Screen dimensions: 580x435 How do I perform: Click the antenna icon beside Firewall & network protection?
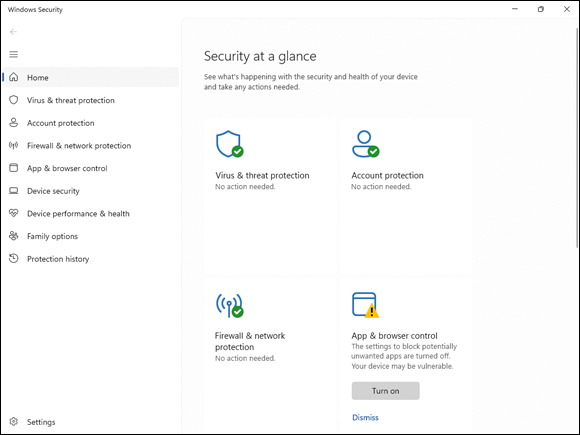point(14,145)
